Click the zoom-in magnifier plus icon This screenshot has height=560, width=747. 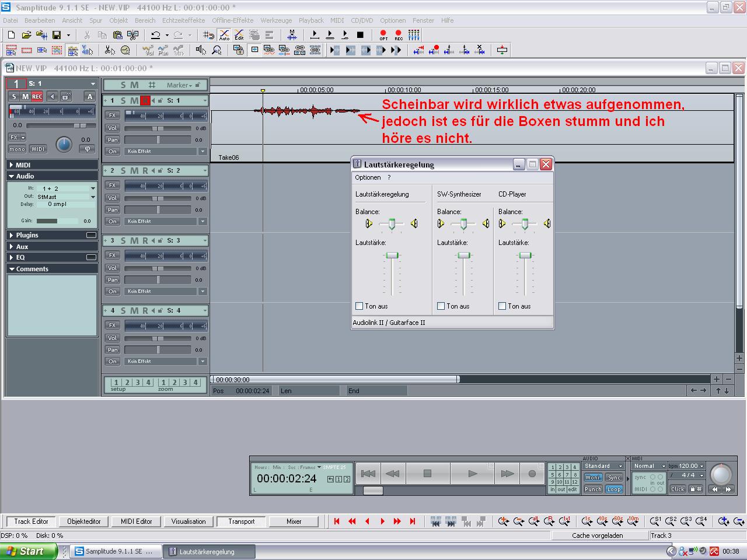[x=503, y=521]
